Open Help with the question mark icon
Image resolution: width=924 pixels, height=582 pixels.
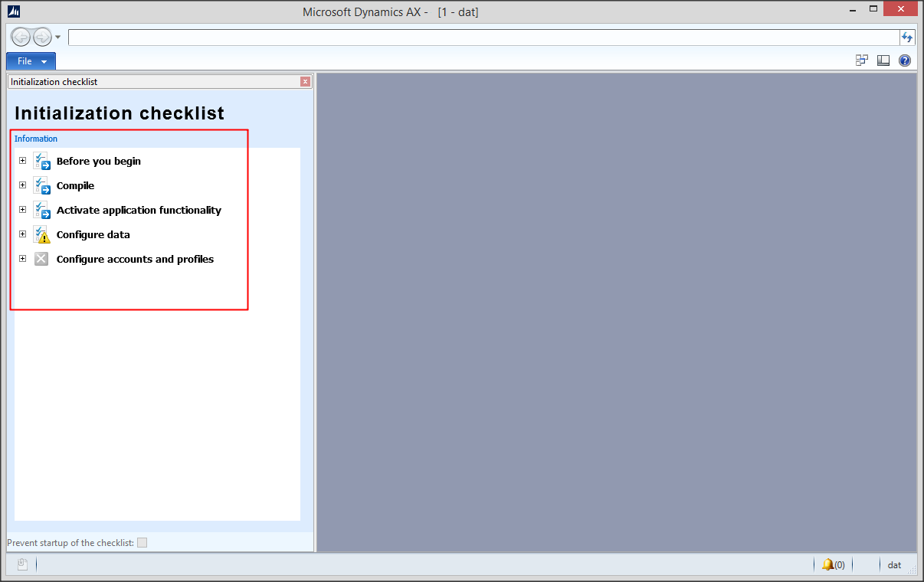coord(905,60)
